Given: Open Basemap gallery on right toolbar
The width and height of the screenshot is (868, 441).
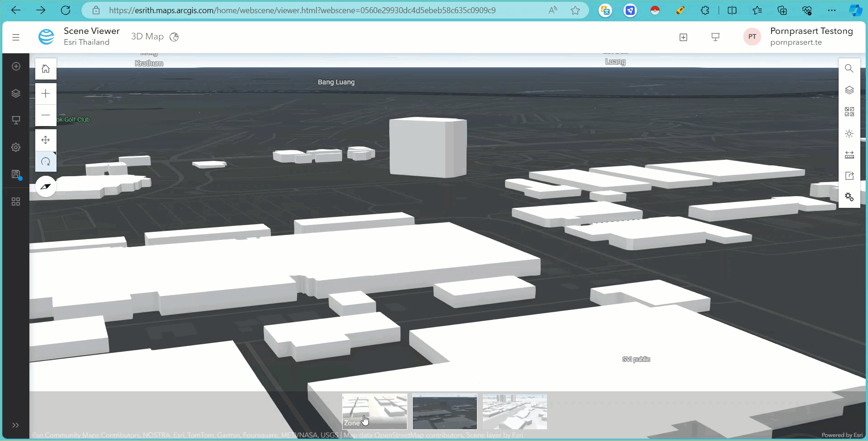Looking at the screenshot, I should [849, 112].
